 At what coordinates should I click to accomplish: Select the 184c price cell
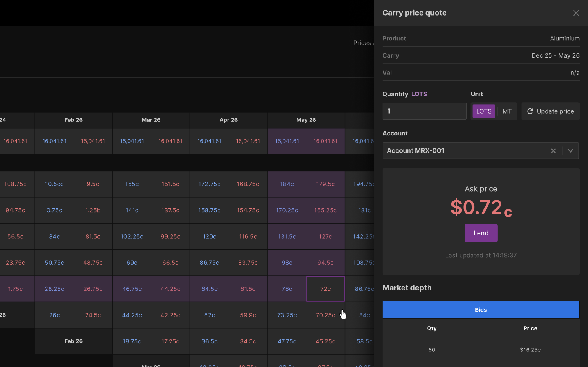287,184
